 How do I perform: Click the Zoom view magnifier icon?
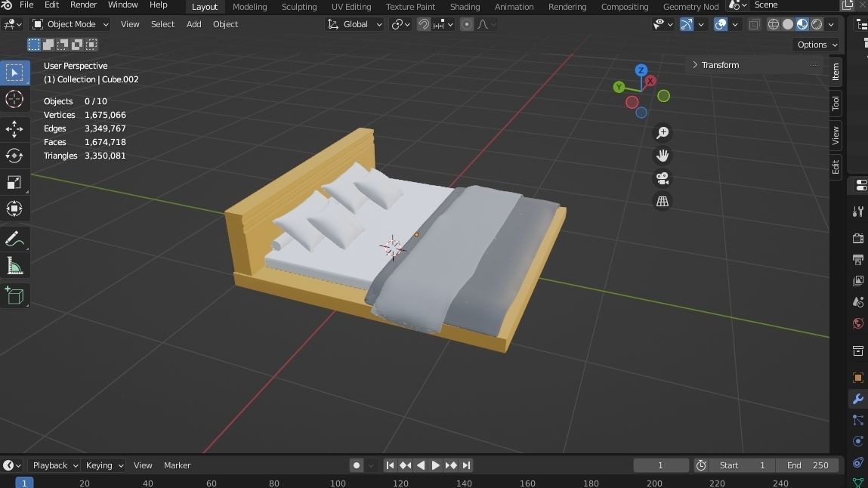click(662, 133)
